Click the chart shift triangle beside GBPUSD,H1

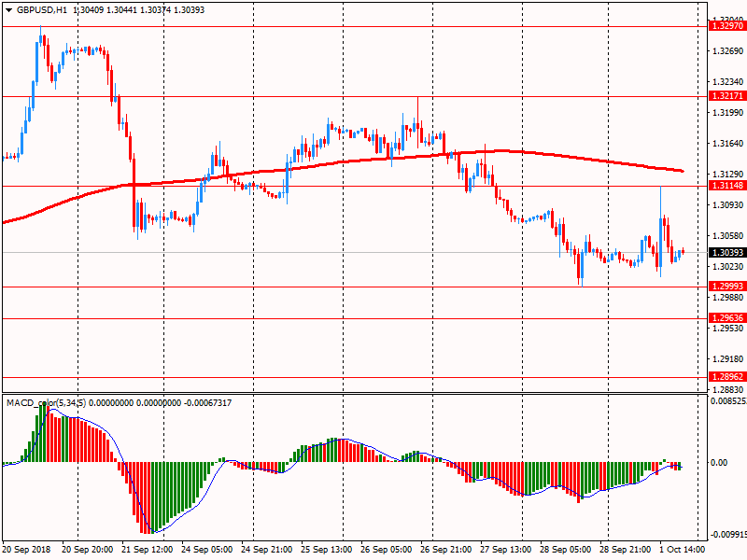pos(8,9)
